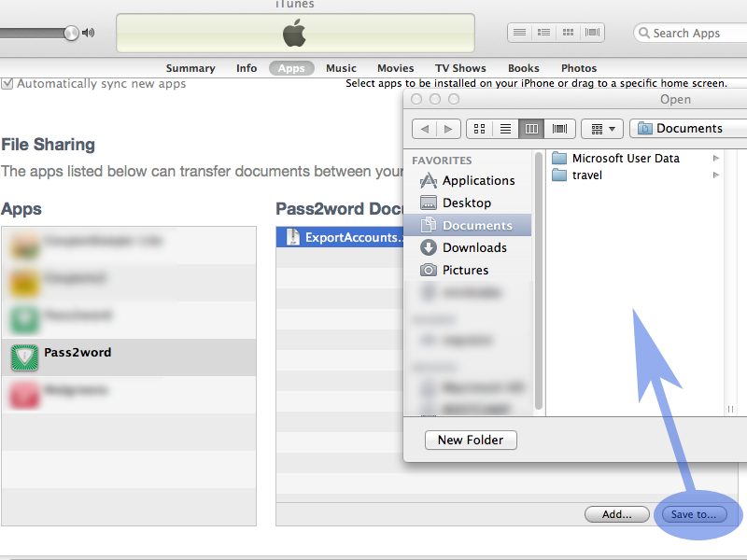This screenshot has width=747, height=560.
Task: Open the Documents location dropdown
Action: [689, 129]
